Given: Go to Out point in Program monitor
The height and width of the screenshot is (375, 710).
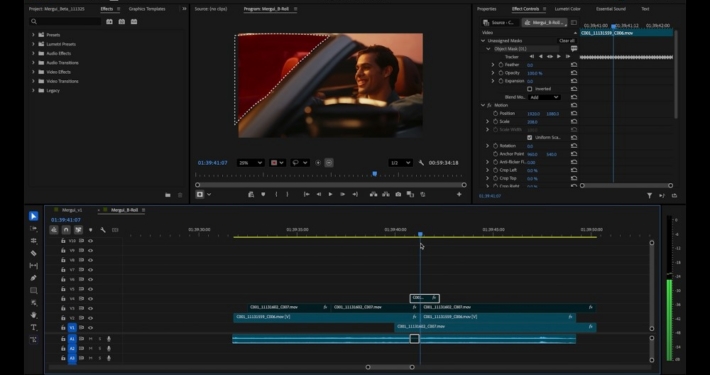Looking at the screenshot, I should coord(355,194).
